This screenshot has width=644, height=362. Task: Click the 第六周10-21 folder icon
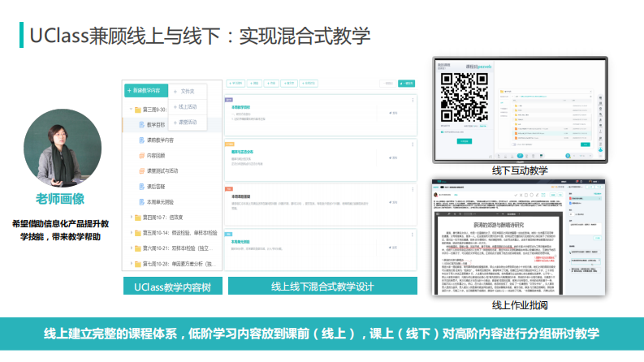point(138,248)
